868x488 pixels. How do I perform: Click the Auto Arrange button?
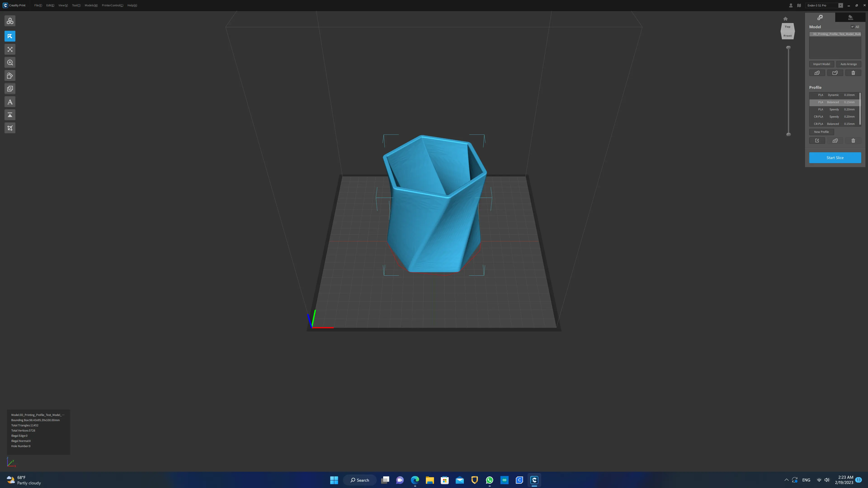coord(848,64)
